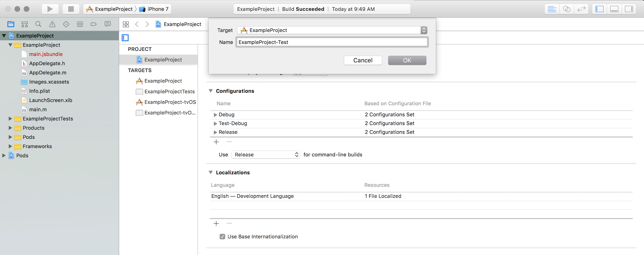This screenshot has height=255, width=644.
Task: Click the Build Succeeded status
Action: click(303, 9)
